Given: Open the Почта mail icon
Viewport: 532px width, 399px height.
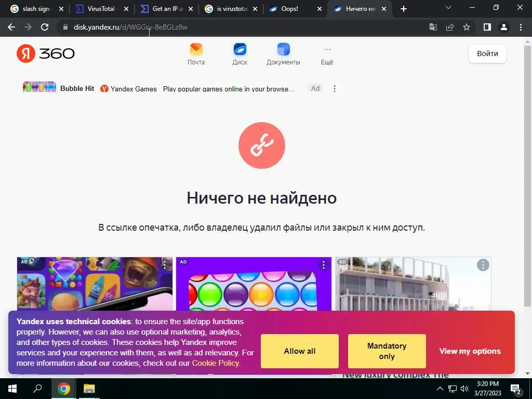Looking at the screenshot, I should click(x=196, y=54).
